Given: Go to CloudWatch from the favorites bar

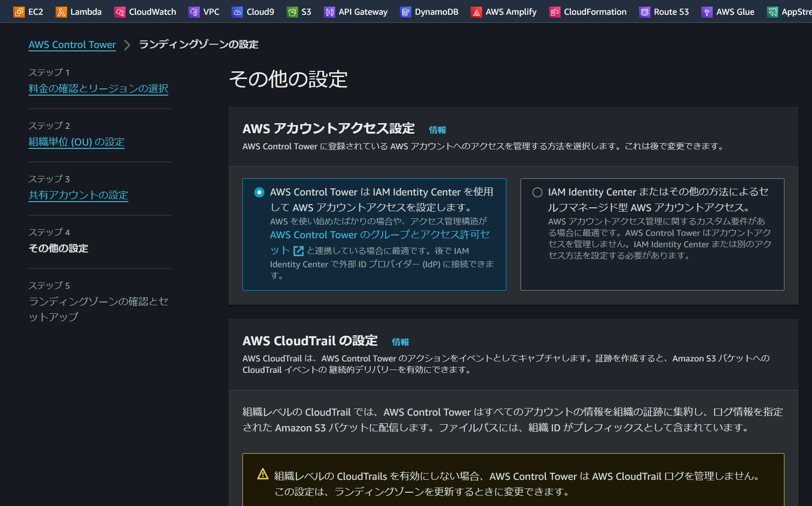Looking at the screenshot, I should 153,12.
